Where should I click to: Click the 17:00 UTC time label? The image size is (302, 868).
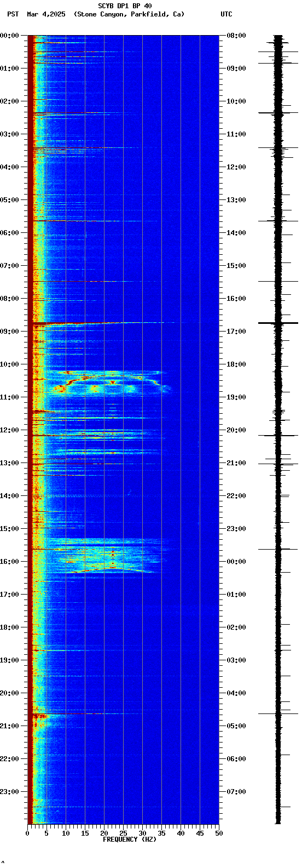point(236,332)
